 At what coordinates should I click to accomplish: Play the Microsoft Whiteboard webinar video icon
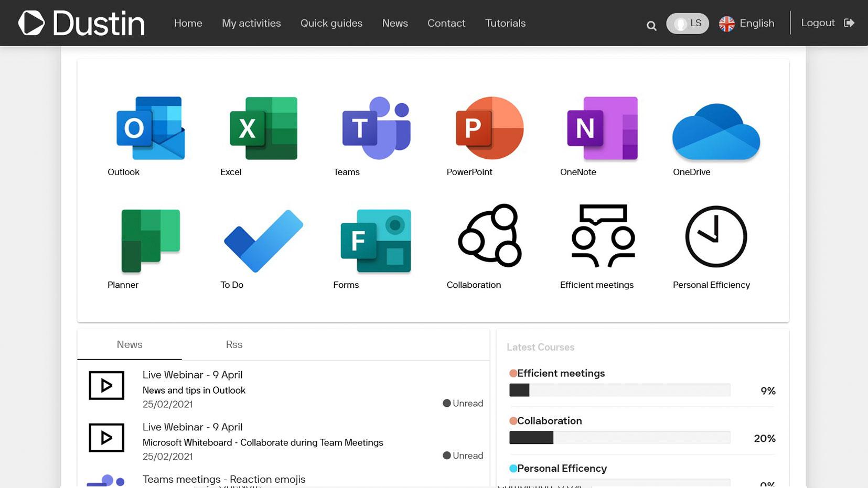click(x=106, y=438)
